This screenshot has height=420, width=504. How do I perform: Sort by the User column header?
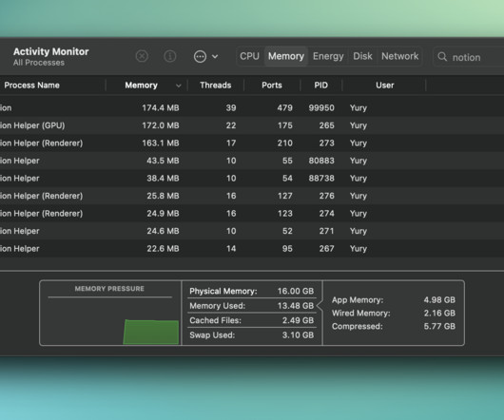(x=385, y=86)
